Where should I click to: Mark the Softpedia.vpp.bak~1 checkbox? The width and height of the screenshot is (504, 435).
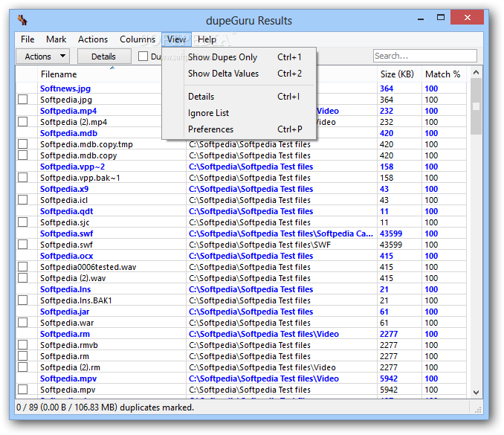[x=23, y=178]
